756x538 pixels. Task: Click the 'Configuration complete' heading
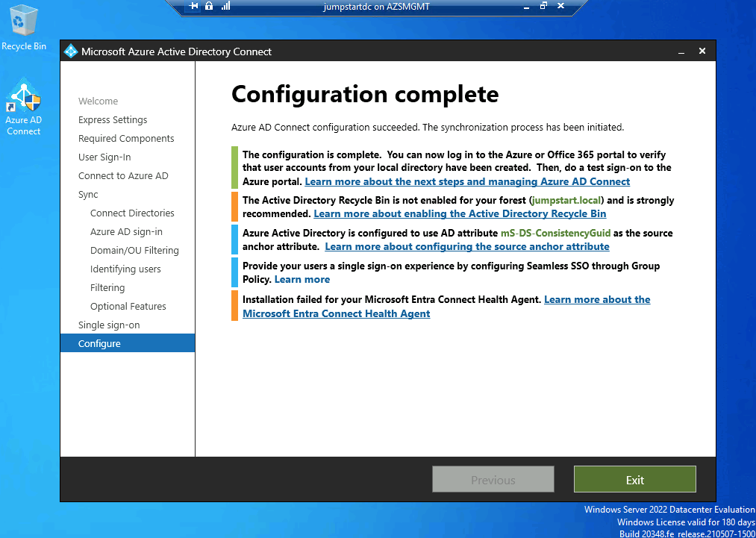coord(365,94)
